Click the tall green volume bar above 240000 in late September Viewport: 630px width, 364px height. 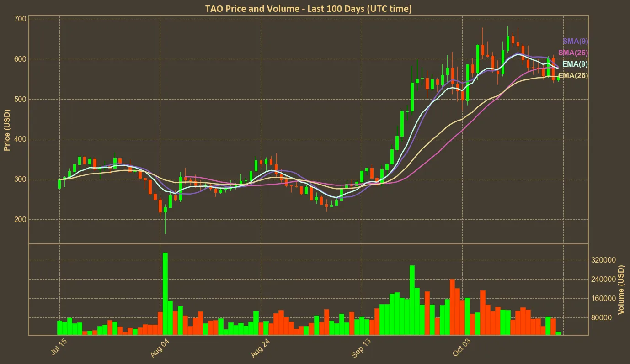412,300
